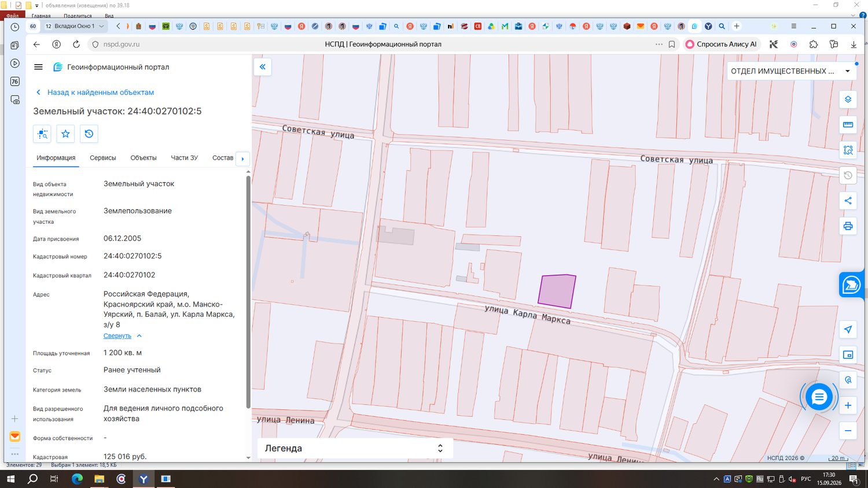Viewport: 868px width, 488px height.
Task: Switch to the Сервисы tab
Action: tap(102, 158)
